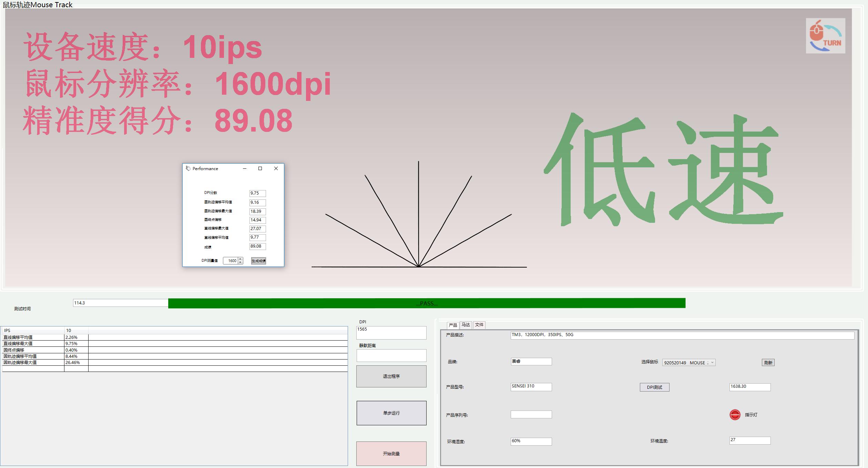Open the 选择鼠标 device dropdown
868x468 pixels.
712,362
